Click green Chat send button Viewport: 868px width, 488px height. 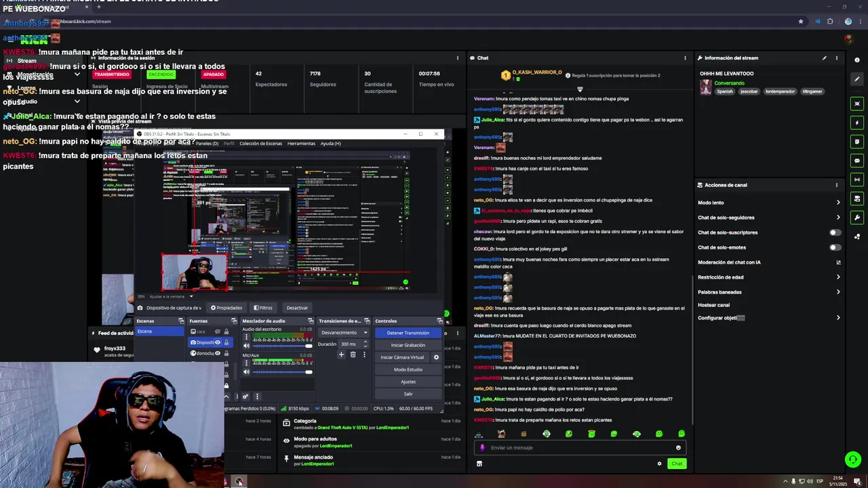coord(677,464)
